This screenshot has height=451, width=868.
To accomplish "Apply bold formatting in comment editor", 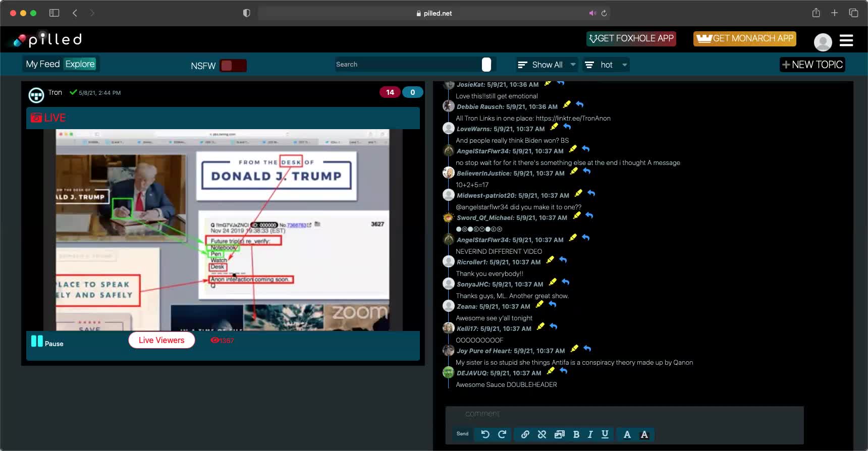I will pos(576,434).
